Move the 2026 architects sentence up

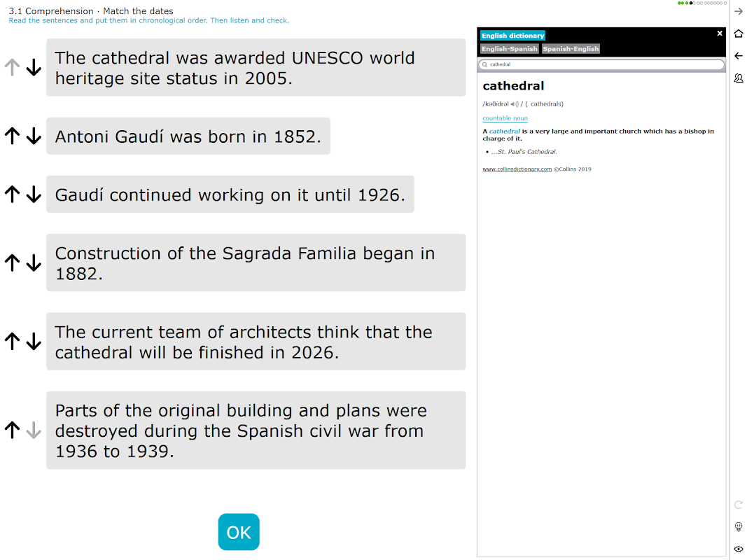(13, 342)
